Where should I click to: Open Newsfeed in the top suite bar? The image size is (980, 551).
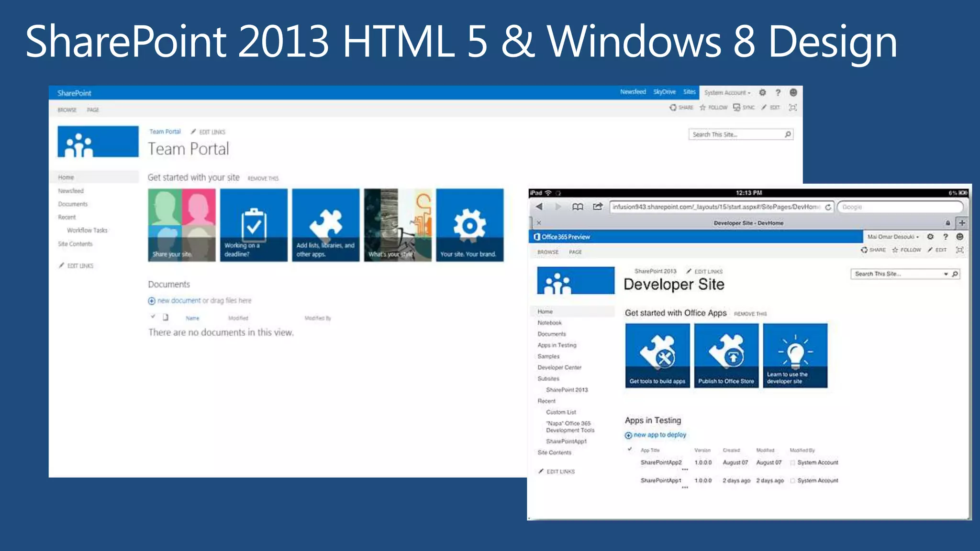click(x=633, y=92)
